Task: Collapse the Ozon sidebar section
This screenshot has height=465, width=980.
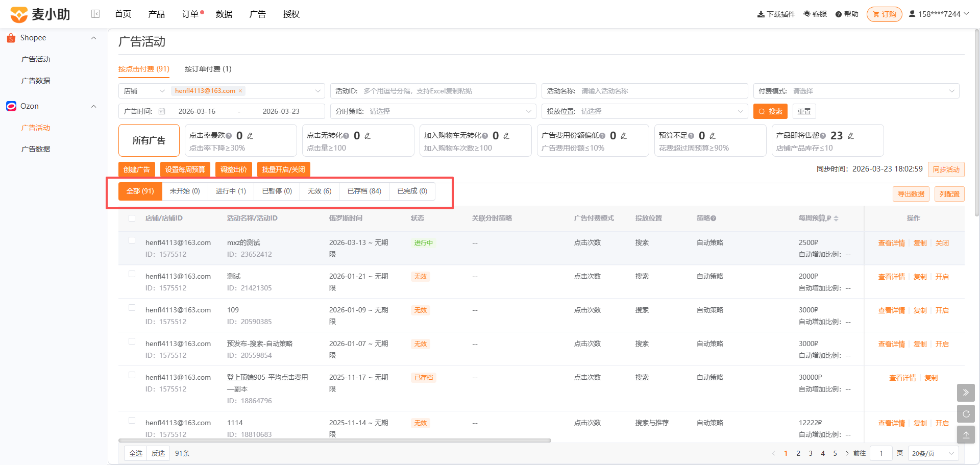Action: pos(93,106)
